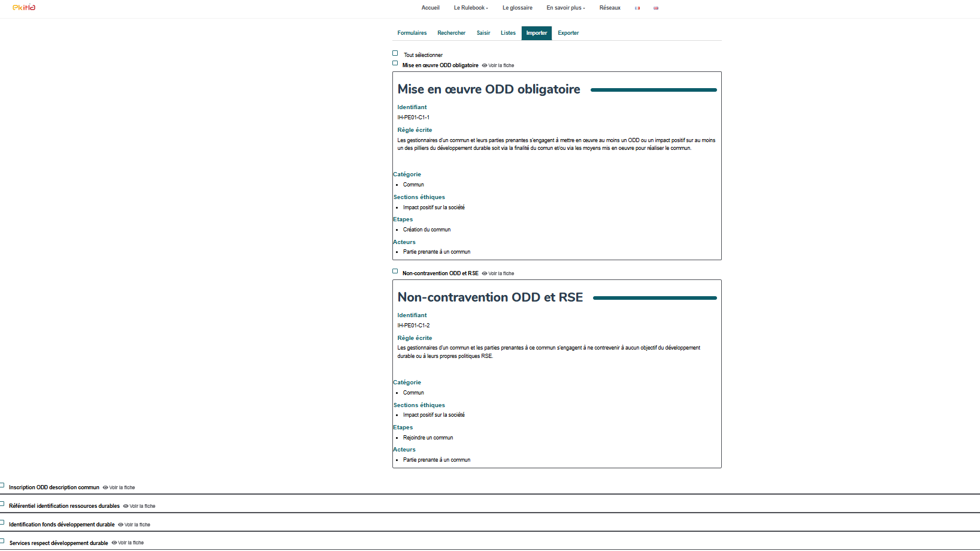
Task: Click eye icon beside Identification fonds développement durable
Action: pyautogui.click(x=120, y=525)
